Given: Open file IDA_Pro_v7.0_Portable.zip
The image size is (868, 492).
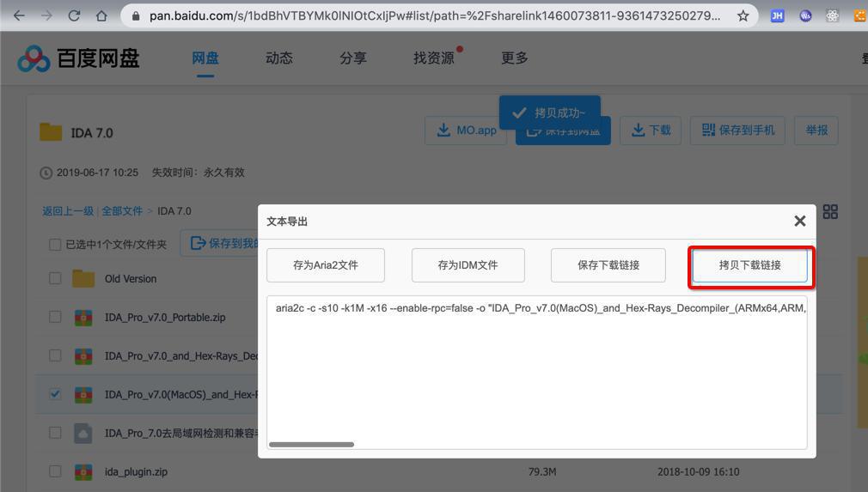Looking at the screenshot, I should point(165,318).
